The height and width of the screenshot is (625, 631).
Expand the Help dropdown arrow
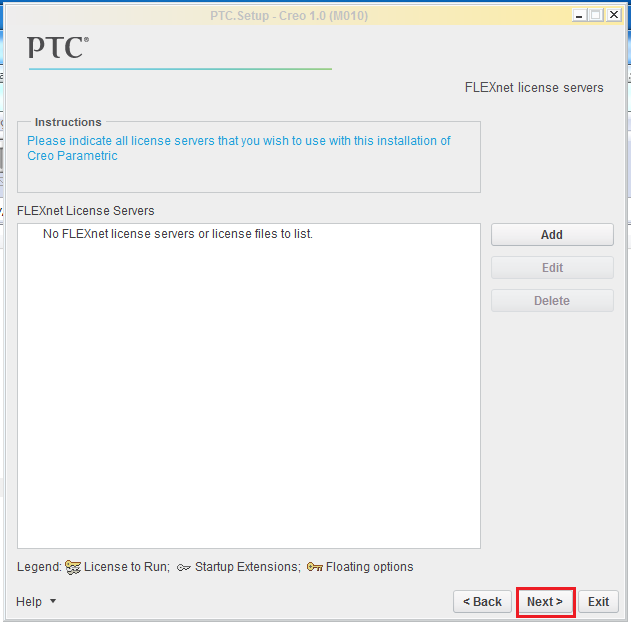point(53,601)
